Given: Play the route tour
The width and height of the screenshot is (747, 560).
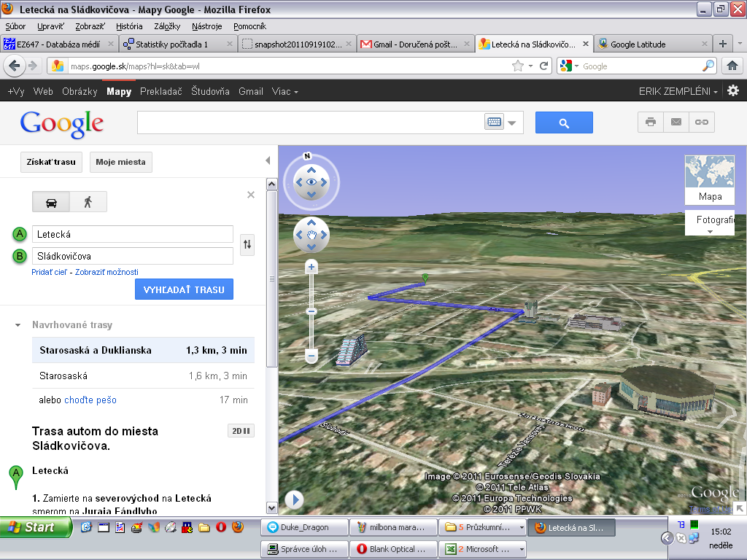Looking at the screenshot, I should (x=295, y=500).
